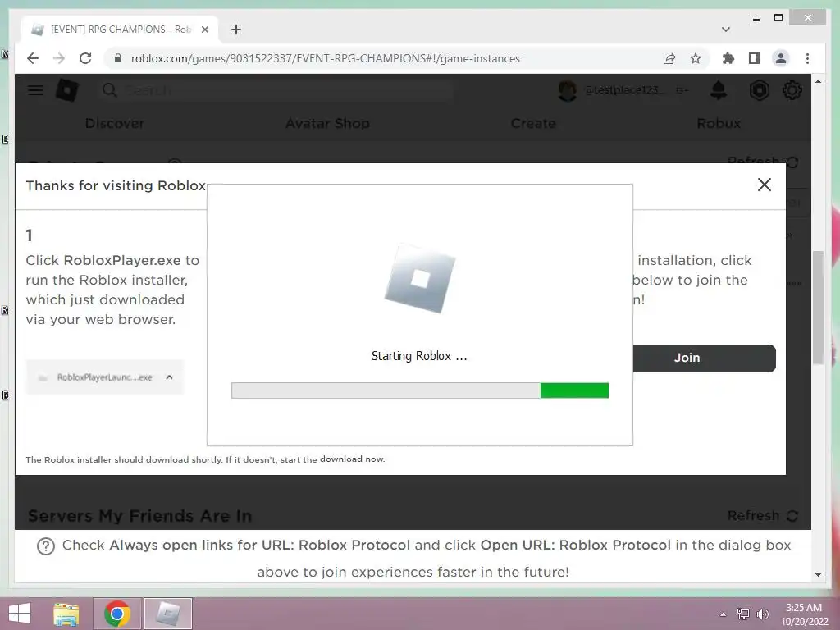Open the network tray icon
The image size is (840, 630).
743,614
